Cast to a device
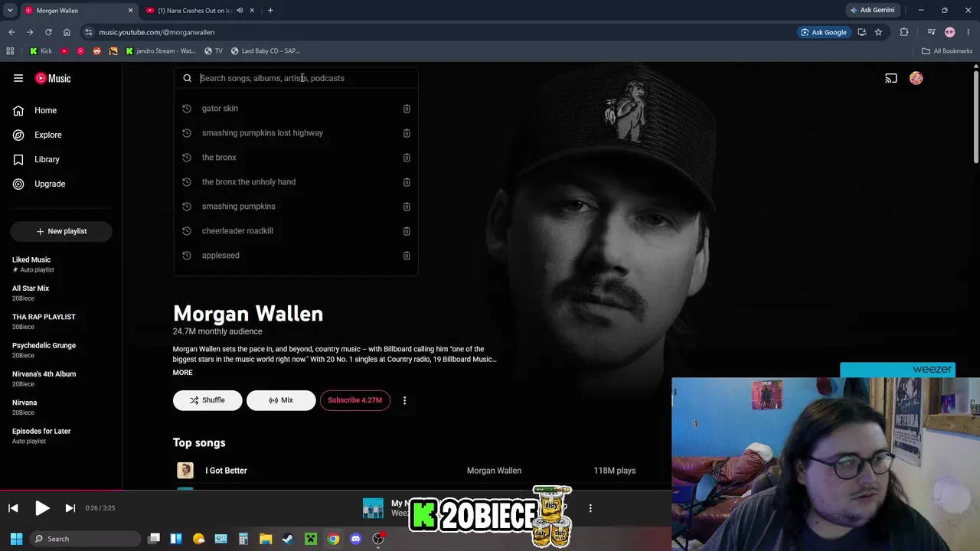This screenshot has height=551, width=980. (x=891, y=78)
